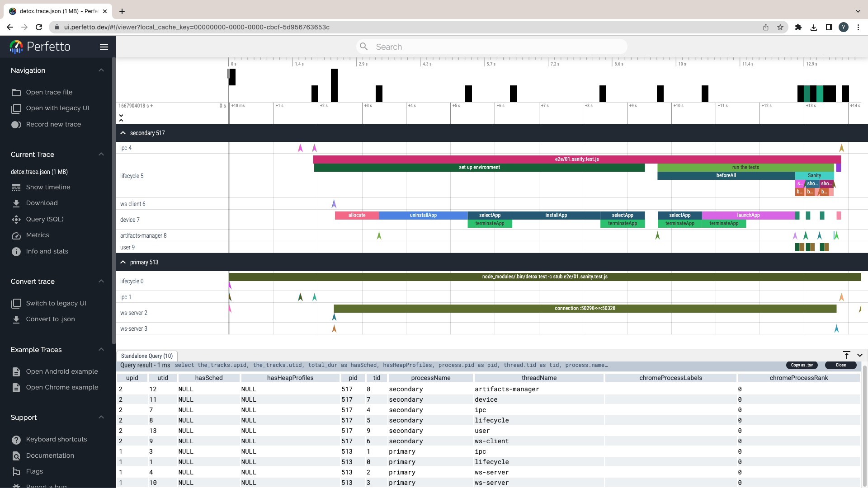Open the Metrics panel
This screenshot has height=488, width=868.
37,235
